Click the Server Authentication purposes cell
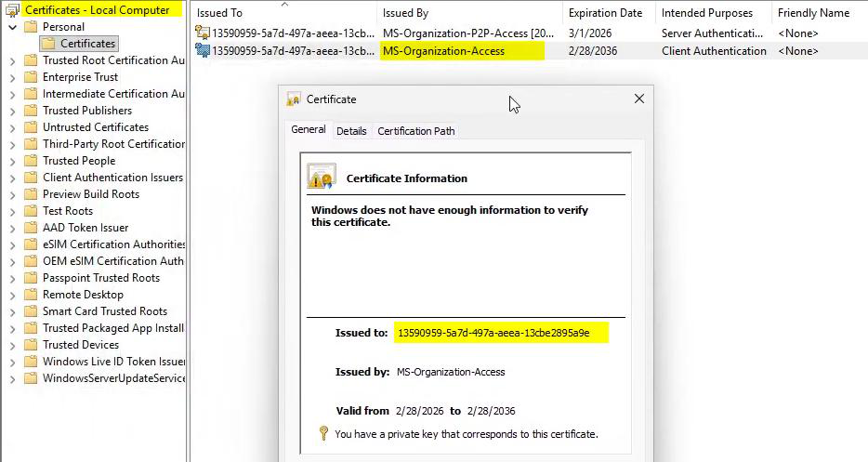Viewport: 868px width, 462px height. point(712,33)
